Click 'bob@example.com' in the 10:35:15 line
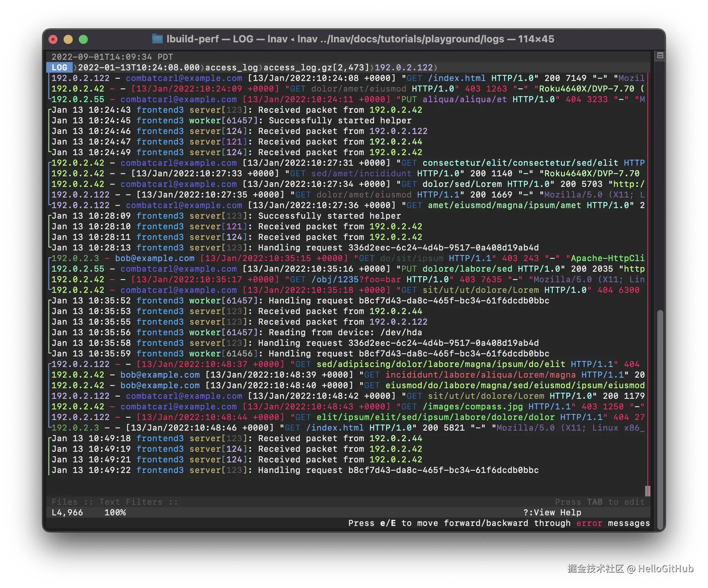This screenshot has width=708, height=588. 155,258
